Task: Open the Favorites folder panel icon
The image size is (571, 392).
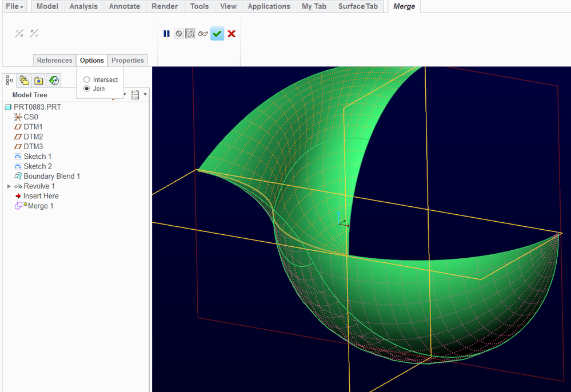Action: click(x=38, y=80)
